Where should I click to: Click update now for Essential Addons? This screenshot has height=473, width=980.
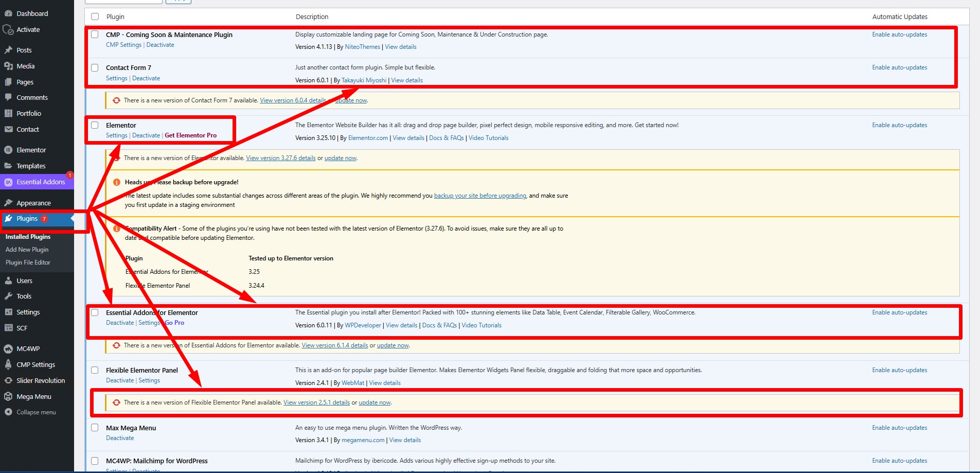[x=393, y=345]
